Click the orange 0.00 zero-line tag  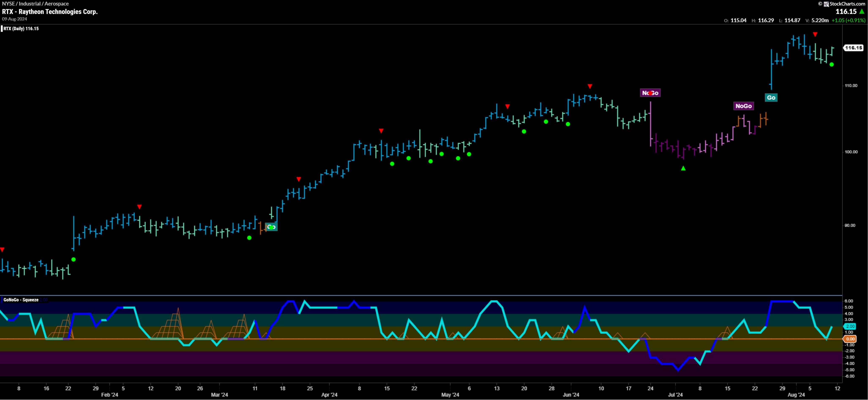(850, 339)
